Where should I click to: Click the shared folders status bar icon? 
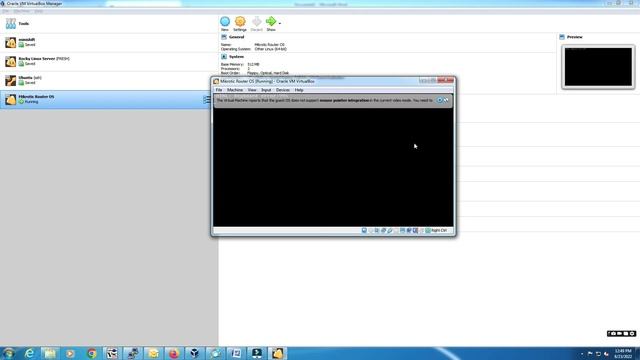pos(396,231)
